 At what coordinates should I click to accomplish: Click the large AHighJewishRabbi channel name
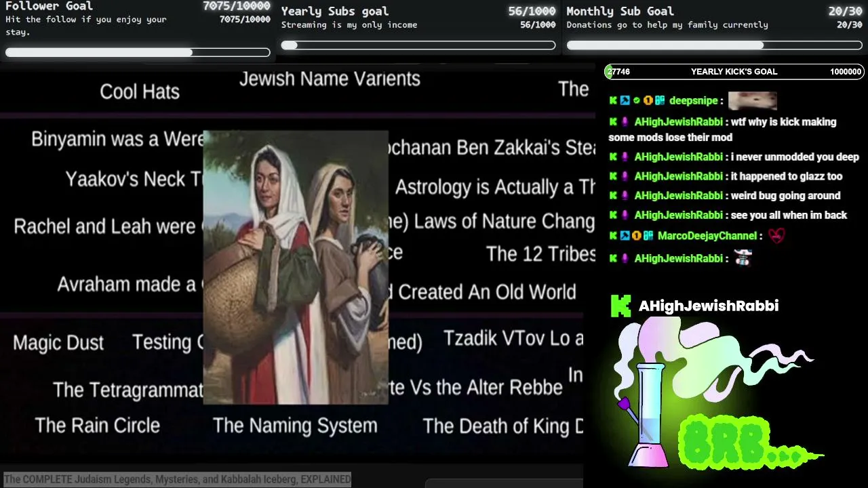[709, 306]
